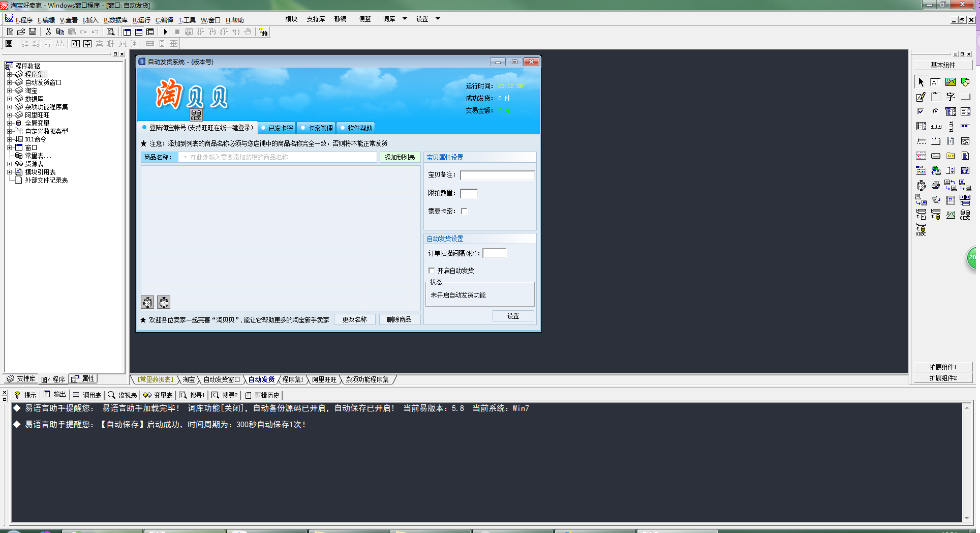The width and height of the screenshot is (980, 533).
Task: Expand the 阿里旺旺 tree node
Action: coord(9,115)
